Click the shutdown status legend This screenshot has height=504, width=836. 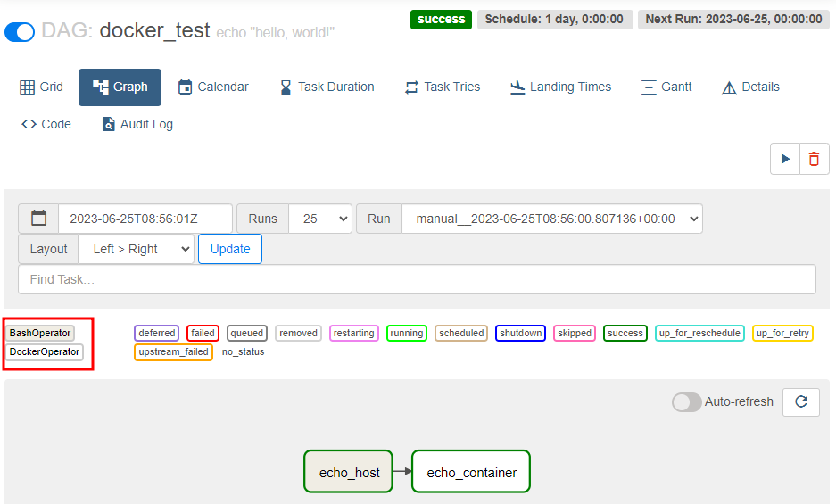520,333
